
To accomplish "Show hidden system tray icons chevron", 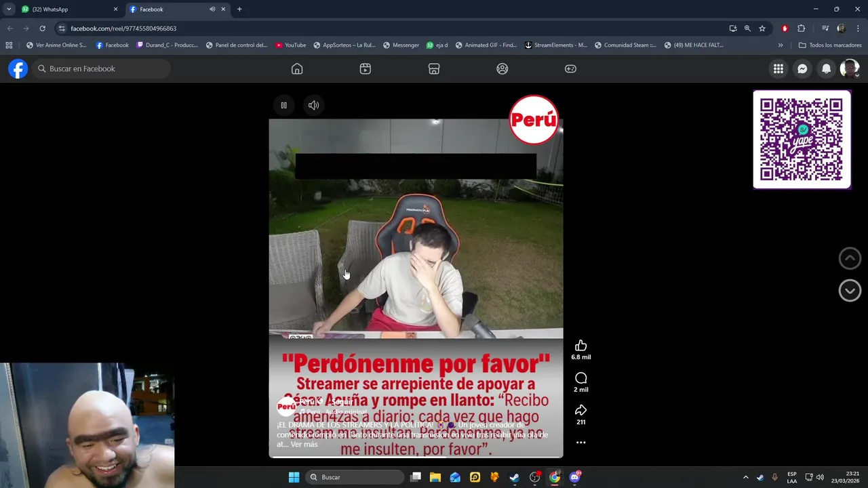I will 745,477.
